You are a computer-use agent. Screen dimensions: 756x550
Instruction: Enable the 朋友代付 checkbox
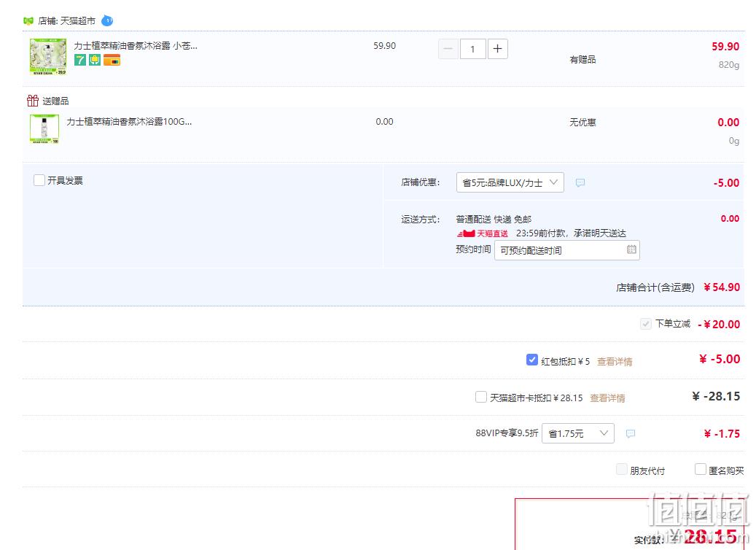tap(622, 469)
